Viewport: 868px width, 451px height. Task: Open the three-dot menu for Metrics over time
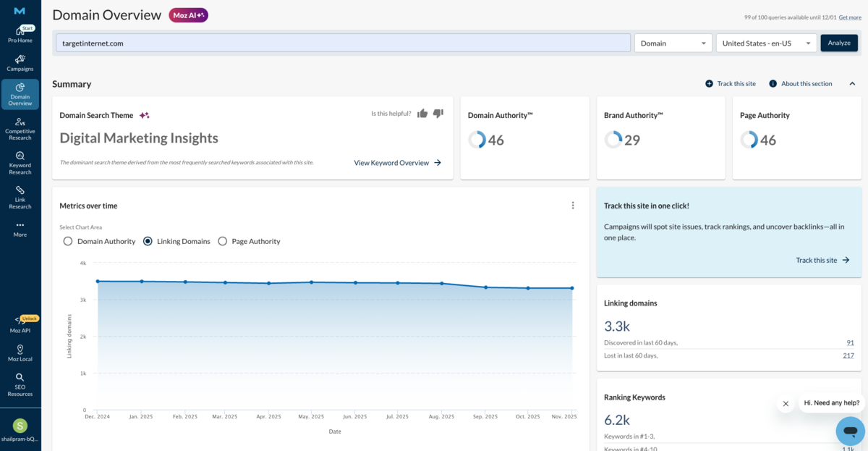click(573, 206)
